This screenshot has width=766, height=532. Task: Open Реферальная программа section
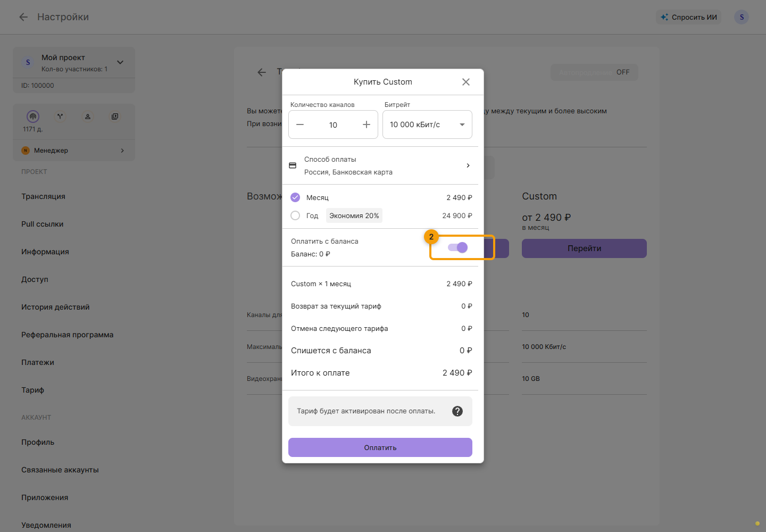point(68,335)
